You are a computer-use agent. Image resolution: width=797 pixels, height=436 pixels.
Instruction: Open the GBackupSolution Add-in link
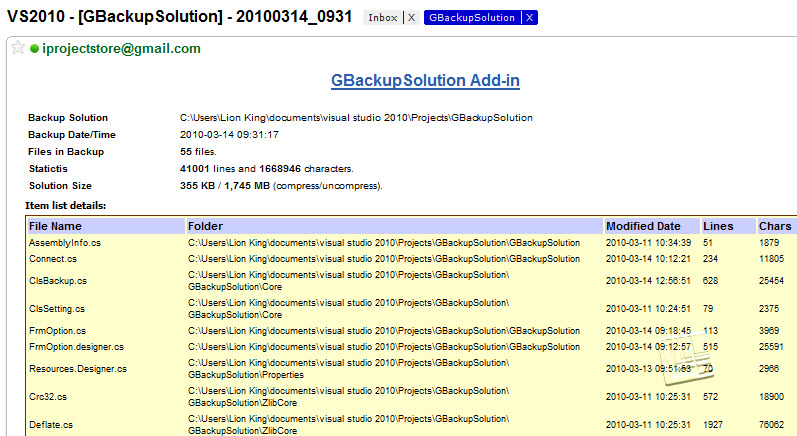(425, 81)
